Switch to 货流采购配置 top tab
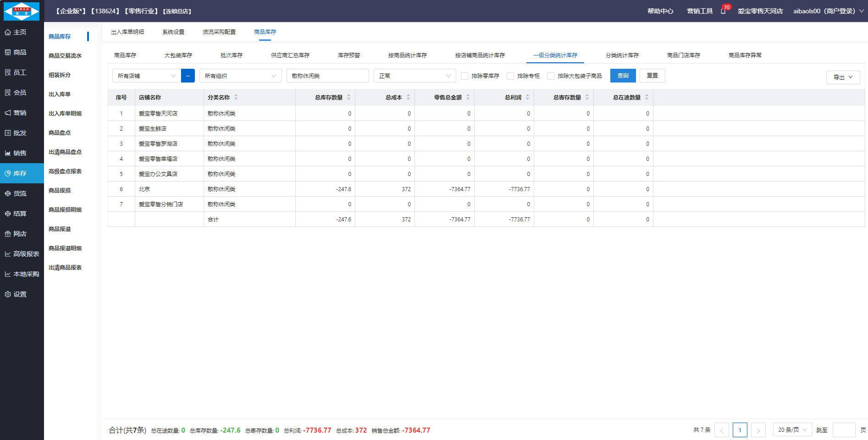Image resolution: width=868 pixels, height=440 pixels. pos(219,32)
